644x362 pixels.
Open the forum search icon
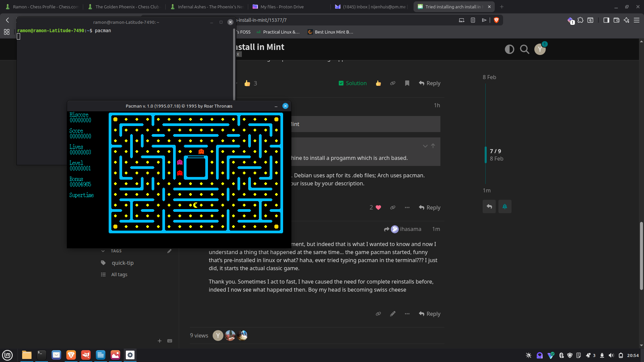point(524,50)
